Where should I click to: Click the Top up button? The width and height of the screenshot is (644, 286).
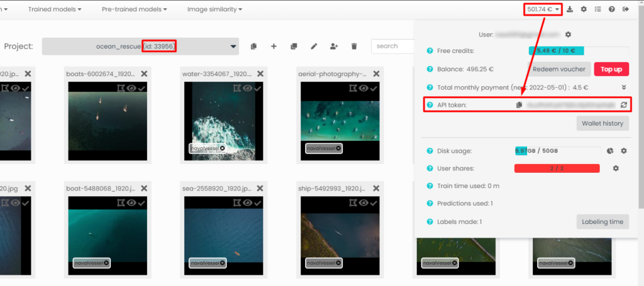611,69
